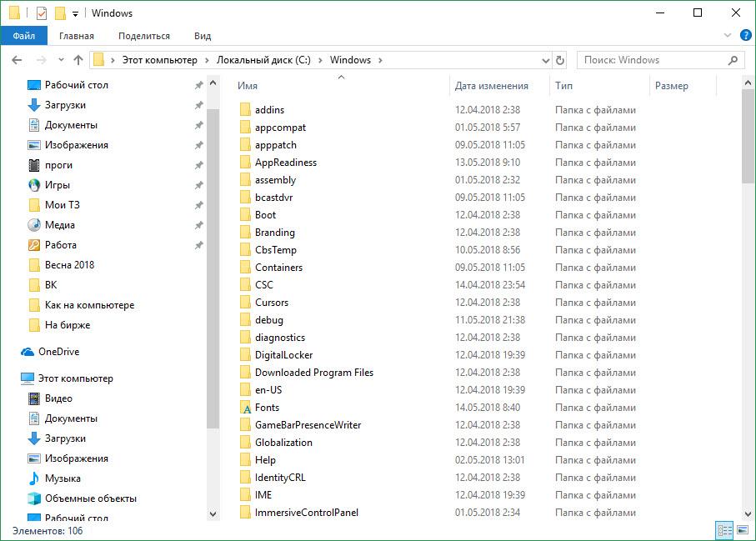The image size is (756, 541).
Task: Click the Поиск: Windows search field
Action: pyautogui.click(x=650, y=60)
